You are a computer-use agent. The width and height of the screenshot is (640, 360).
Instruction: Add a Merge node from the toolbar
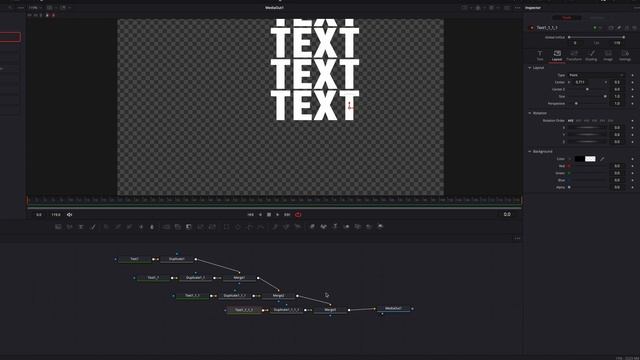[x=166, y=227]
